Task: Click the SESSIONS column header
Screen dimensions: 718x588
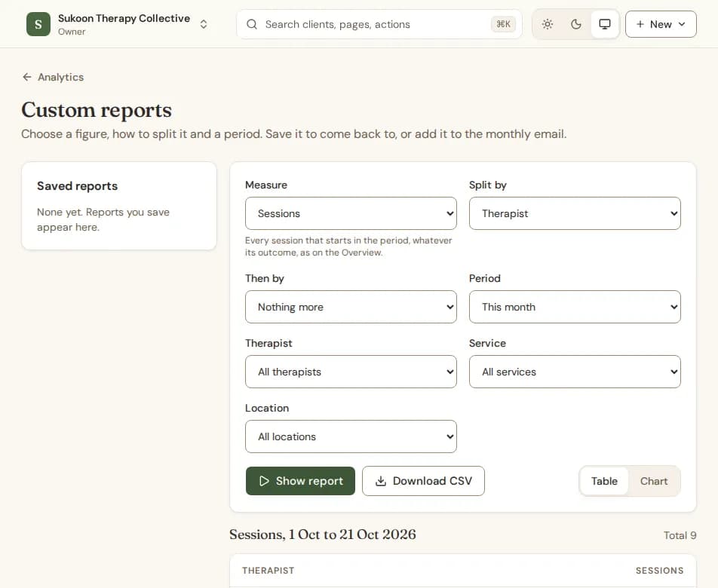Action: tap(659, 571)
